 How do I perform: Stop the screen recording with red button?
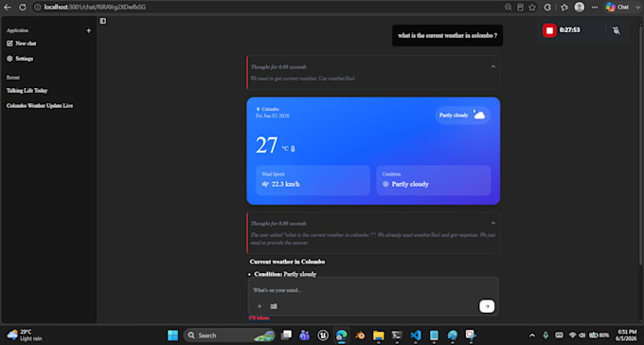pyautogui.click(x=549, y=30)
